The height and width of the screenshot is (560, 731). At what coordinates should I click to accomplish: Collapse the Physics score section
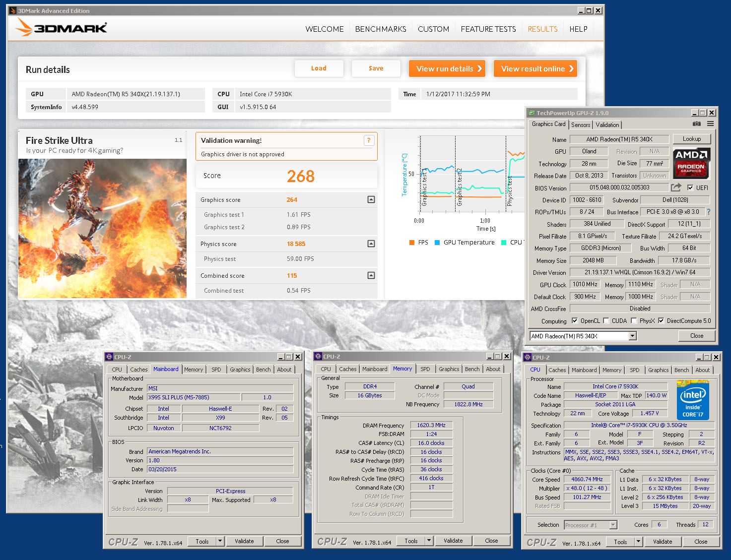(x=371, y=244)
